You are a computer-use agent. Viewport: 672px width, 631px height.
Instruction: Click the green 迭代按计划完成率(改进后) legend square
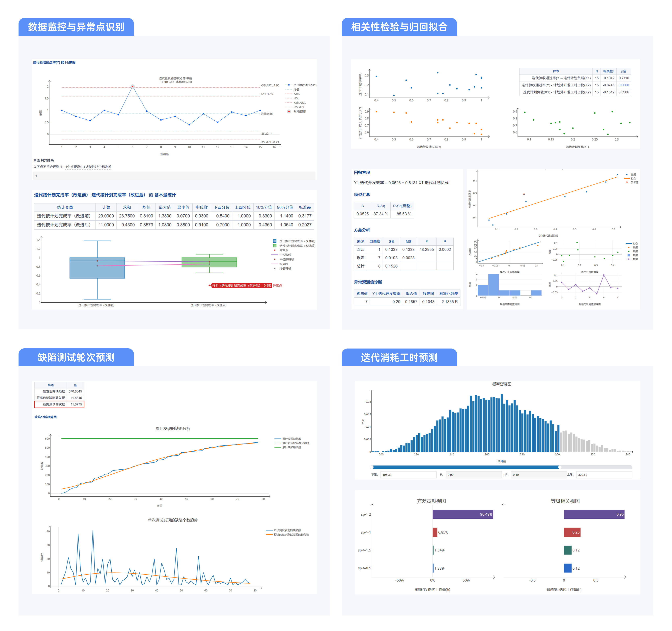[x=275, y=246]
